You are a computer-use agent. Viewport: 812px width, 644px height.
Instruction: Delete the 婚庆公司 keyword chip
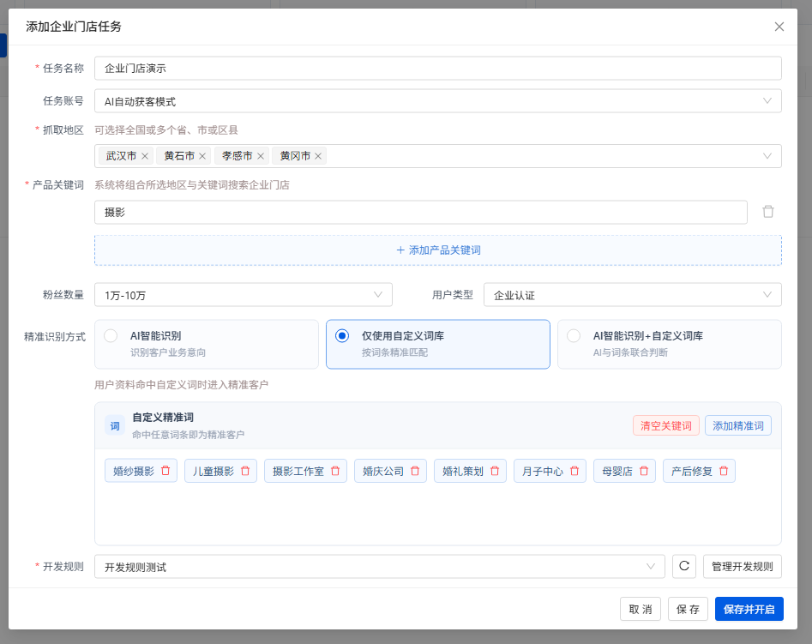pyautogui.click(x=415, y=471)
